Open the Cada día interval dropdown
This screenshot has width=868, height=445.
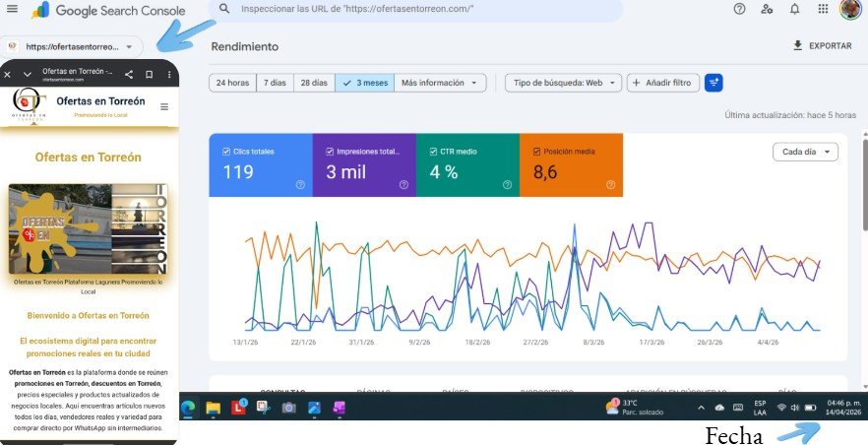point(805,152)
